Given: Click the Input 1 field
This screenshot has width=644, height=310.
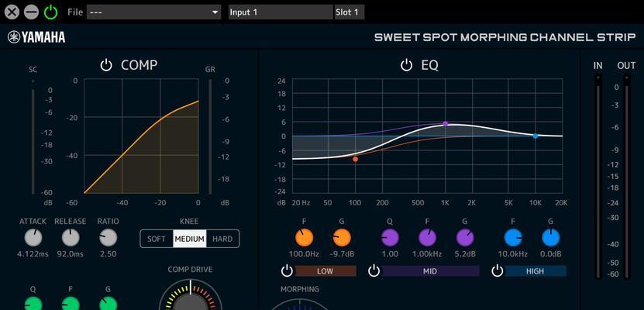Looking at the screenshot, I should (281, 12).
